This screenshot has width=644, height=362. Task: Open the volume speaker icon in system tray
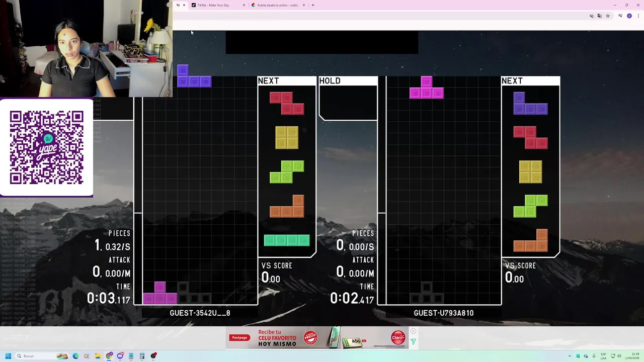(619, 356)
